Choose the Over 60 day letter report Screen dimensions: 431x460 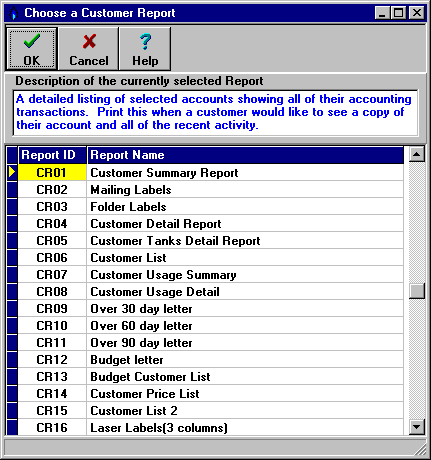pyautogui.click(x=211, y=326)
